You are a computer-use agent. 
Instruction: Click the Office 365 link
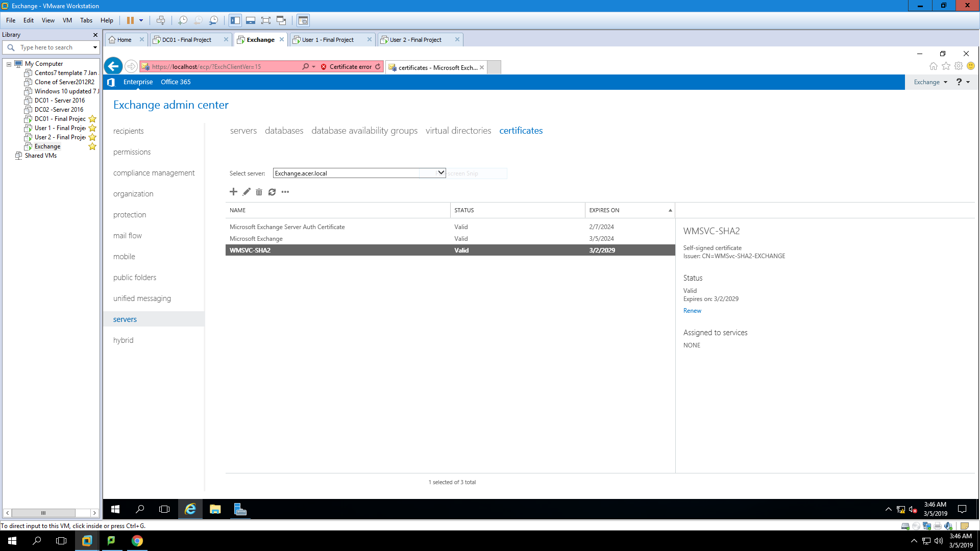[x=176, y=82]
